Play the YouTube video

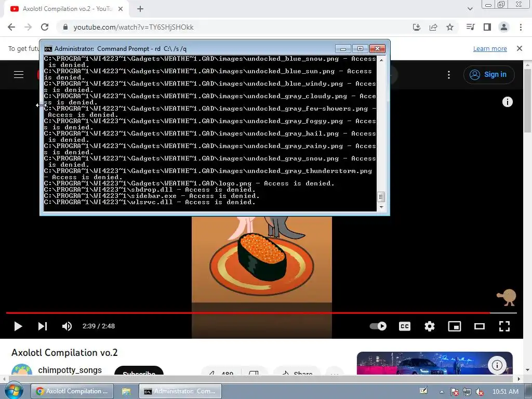point(18,326)
